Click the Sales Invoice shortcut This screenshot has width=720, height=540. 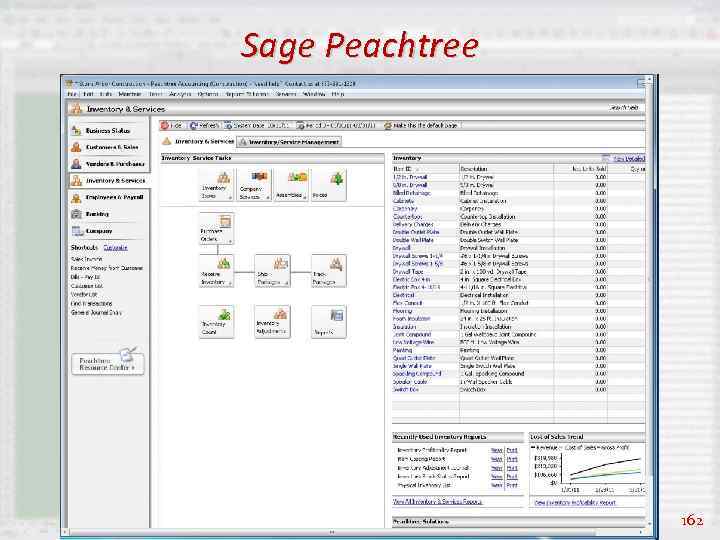(86, 259)
